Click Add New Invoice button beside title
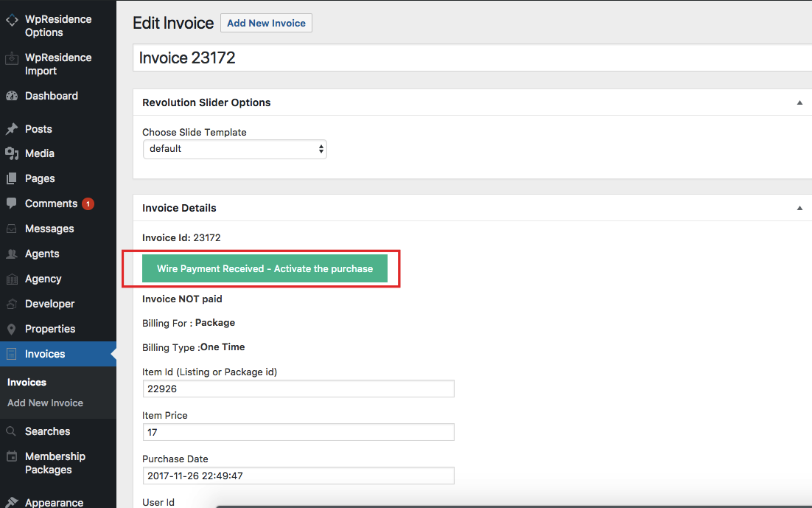 click(x=266, y=23)
